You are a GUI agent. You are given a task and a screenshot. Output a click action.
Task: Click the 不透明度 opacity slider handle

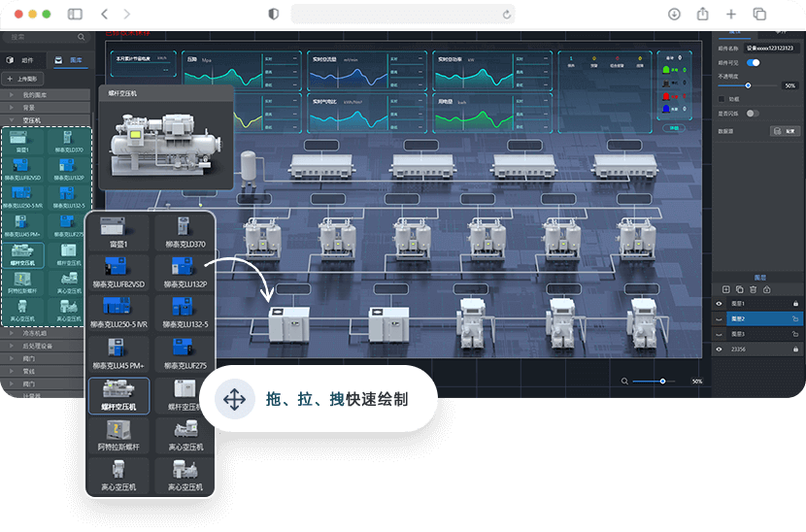click(748, 85)
